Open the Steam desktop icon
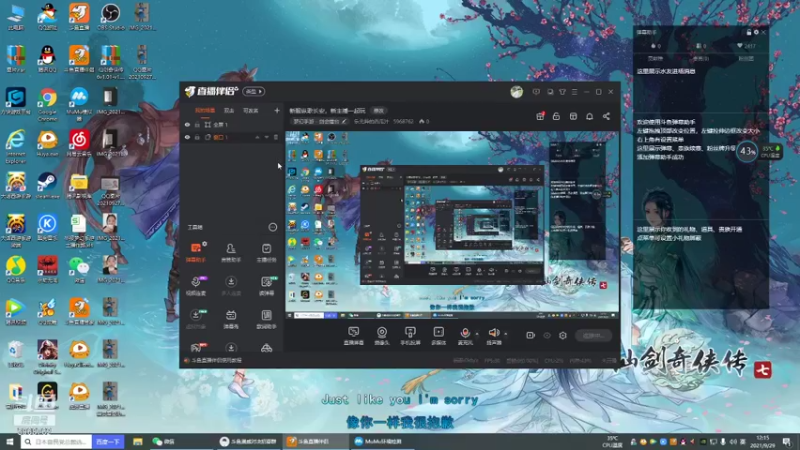 pyautogui.click(x=47, y=186)
